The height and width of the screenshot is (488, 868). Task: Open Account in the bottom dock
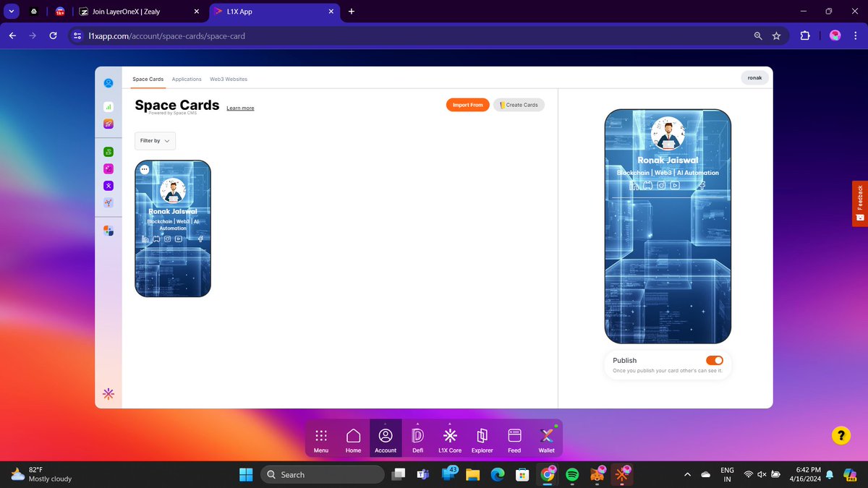click(386, 440)
